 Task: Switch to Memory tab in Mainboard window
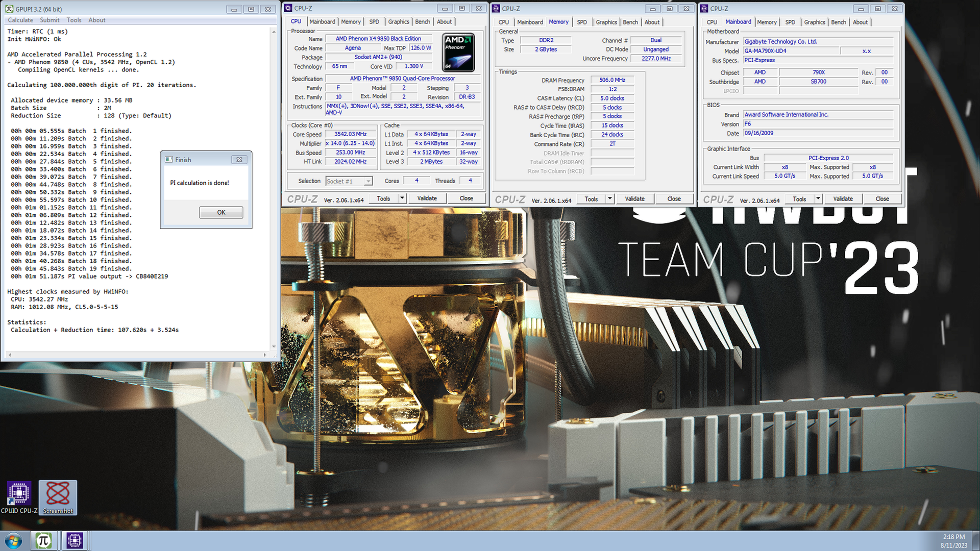[x=767, y=22]
